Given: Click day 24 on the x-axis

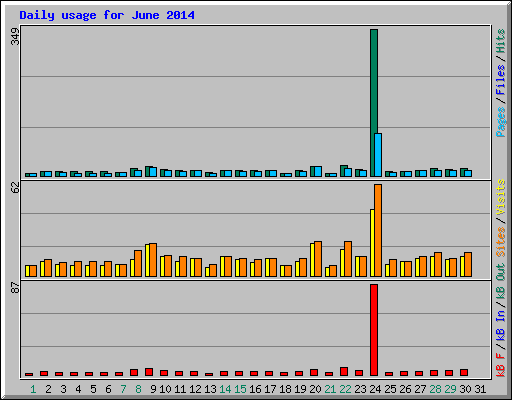Looking at the screenshot, I should coord(375,389).
